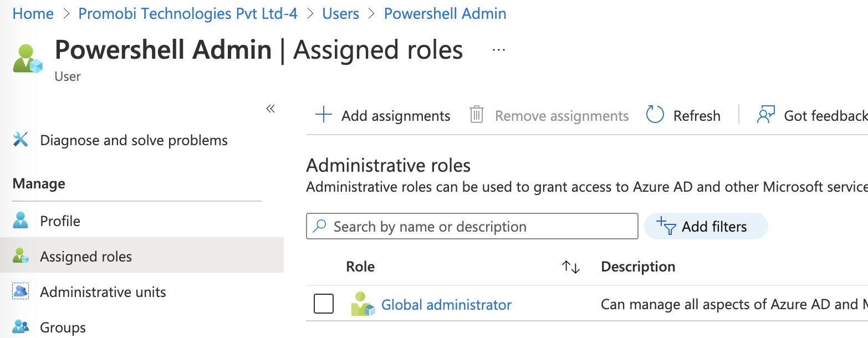868x338 pixels.
Task: Open the Profile menu item
Action: (x=60, y=221)
